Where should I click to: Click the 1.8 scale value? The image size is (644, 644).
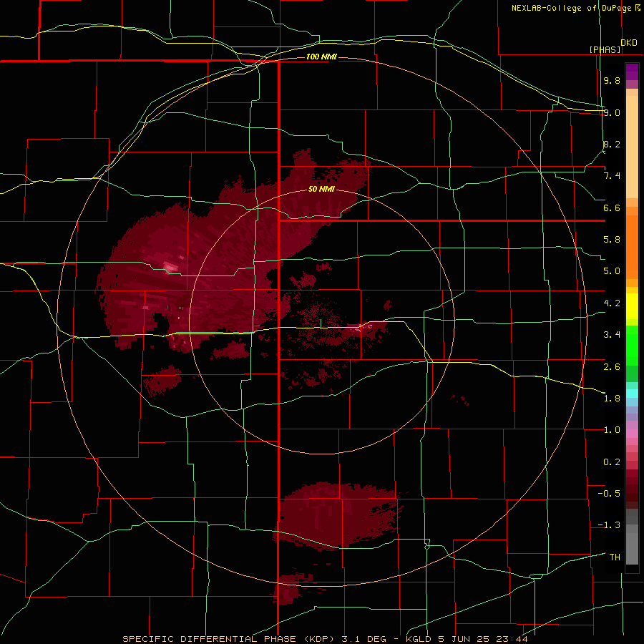click(x=612, y=399)
